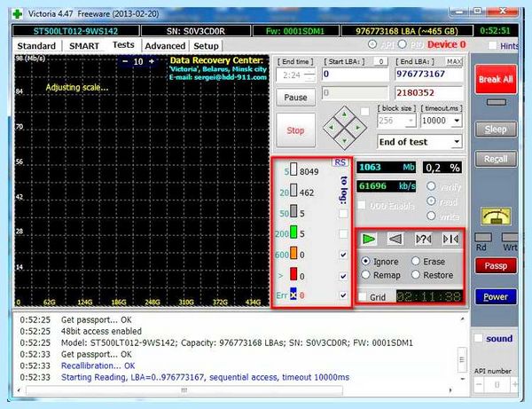This screenshot has height=409, width=532.
Task: Expand the timeout ms dropdown
Action: 457,121
